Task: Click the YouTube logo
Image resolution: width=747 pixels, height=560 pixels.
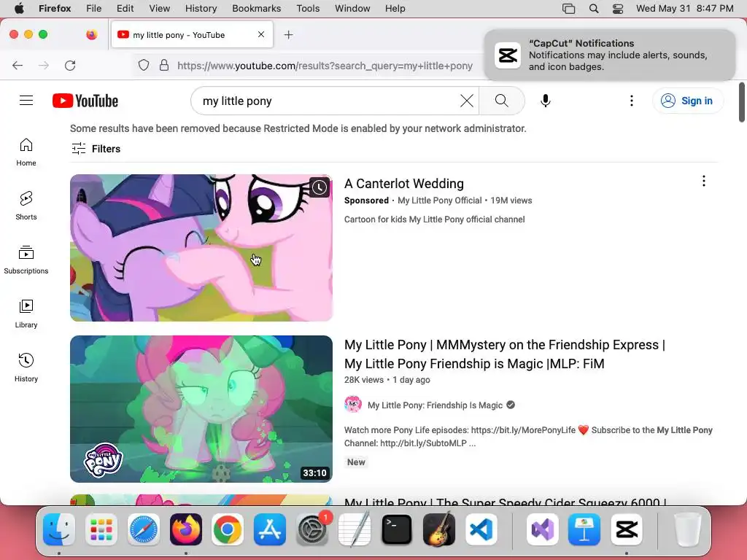Action: (x=85, y=101)
